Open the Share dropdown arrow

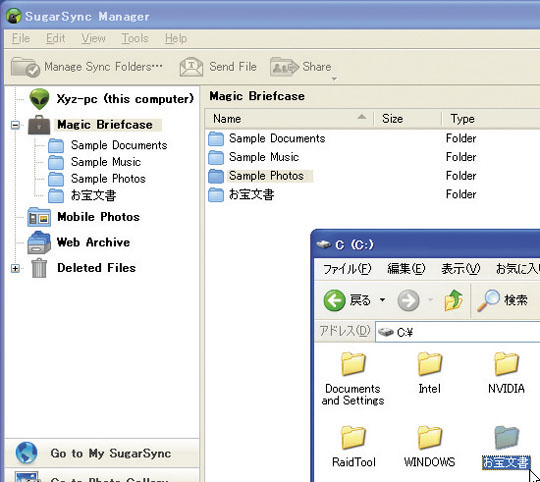[334, 79]
